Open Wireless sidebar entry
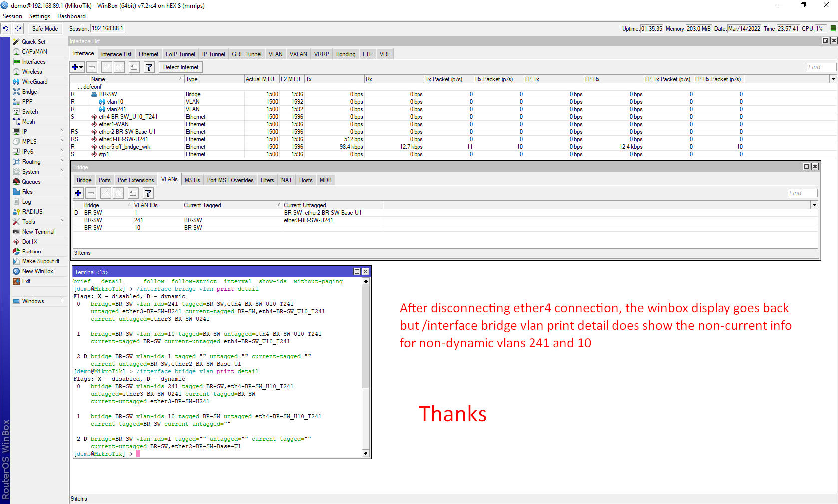Screen dimensions: 838x504 32,72
